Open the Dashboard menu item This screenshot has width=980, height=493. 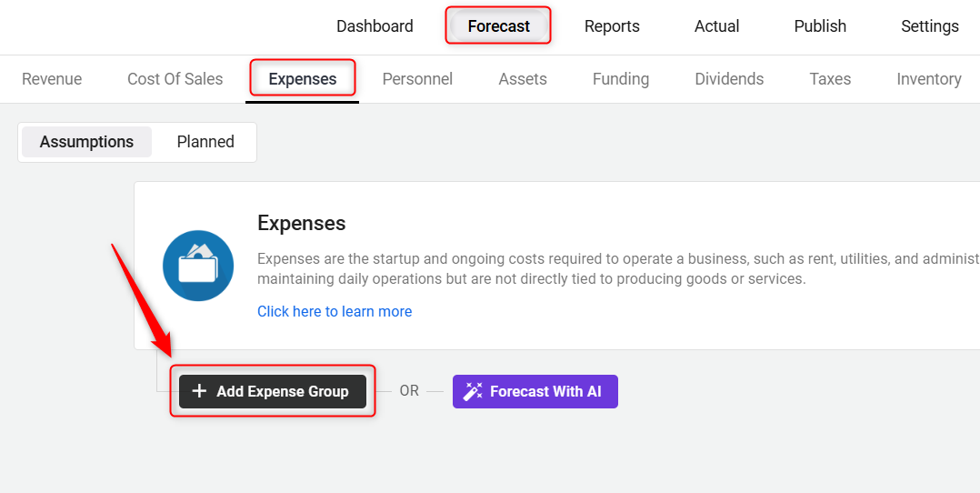click(375, 26)
